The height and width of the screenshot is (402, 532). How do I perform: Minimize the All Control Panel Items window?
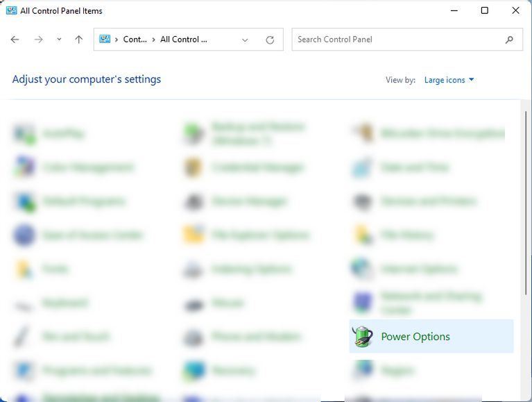[454, 10]
